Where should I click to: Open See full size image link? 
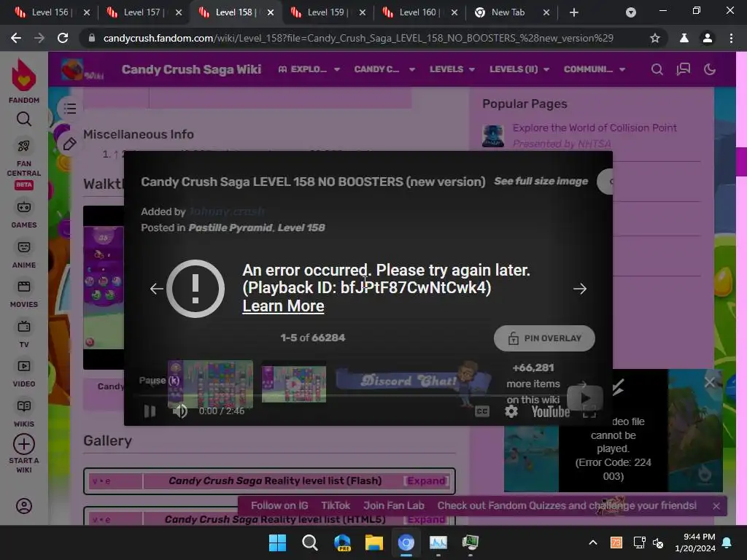pos(541,181)
